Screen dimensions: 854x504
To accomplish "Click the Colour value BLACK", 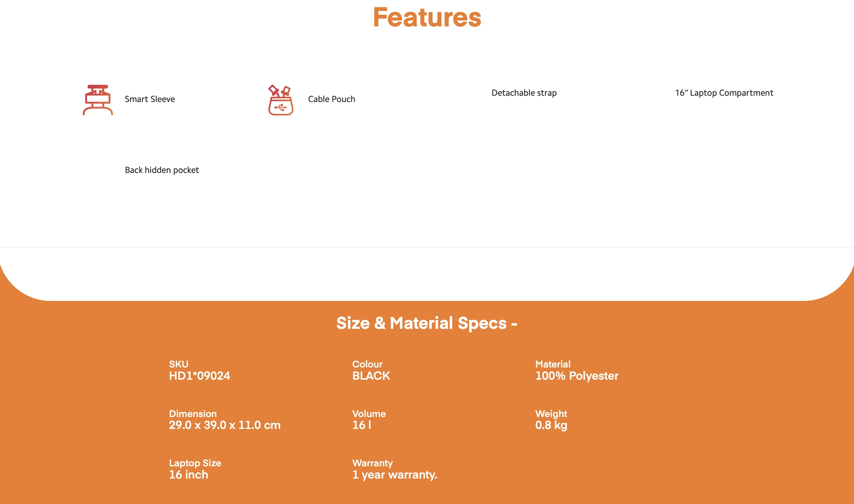I will 371,376.
